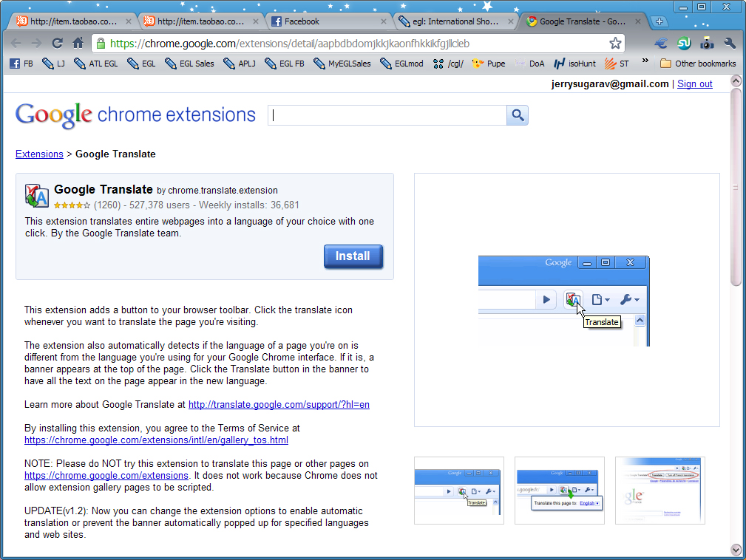The height and width of the screenshot is (560, 746).
Task: Open the FB bookmark
Action: point(22,64)
